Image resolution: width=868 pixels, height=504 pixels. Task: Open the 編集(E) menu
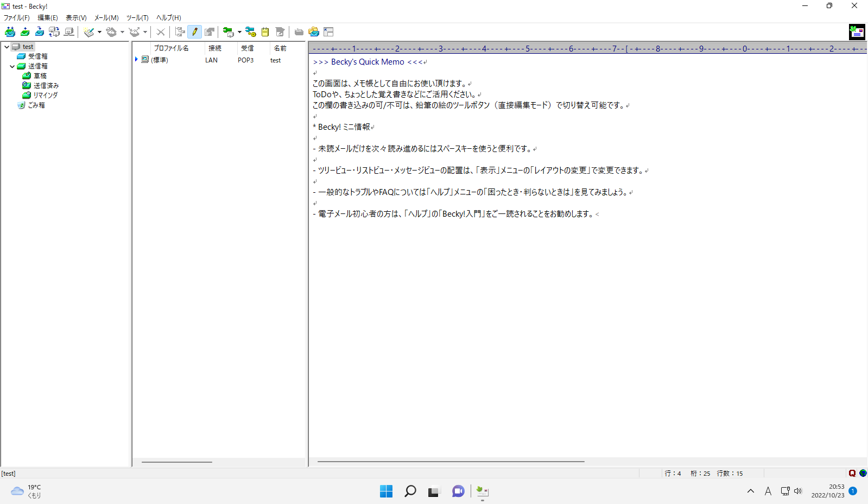coord(48,18)
